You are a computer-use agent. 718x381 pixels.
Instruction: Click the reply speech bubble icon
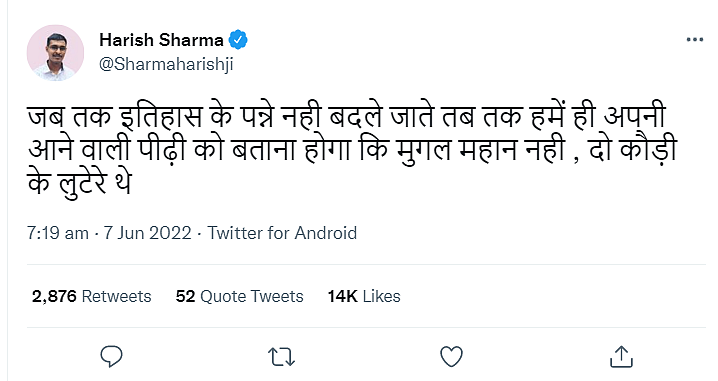111,356
